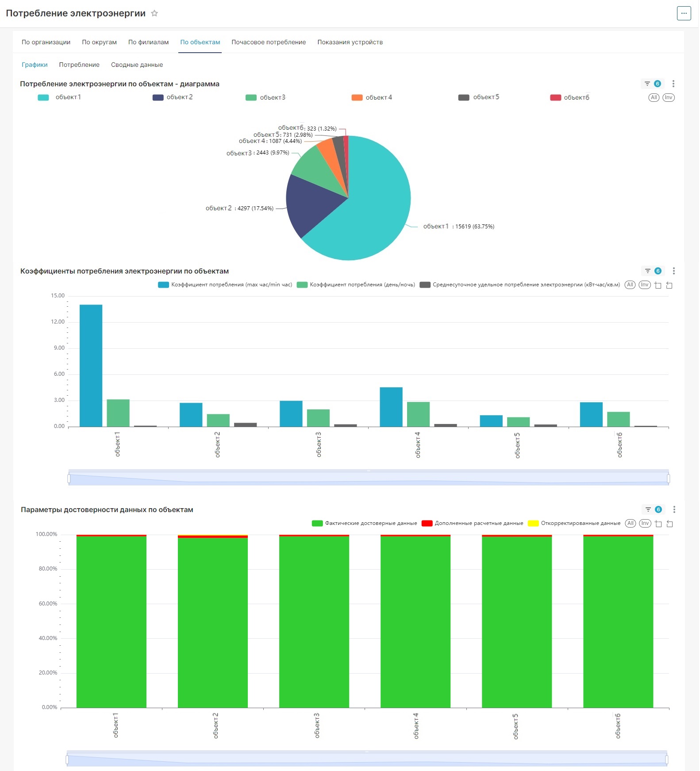Toggle Фактические достоверные данные series

[x=365, y=523]
